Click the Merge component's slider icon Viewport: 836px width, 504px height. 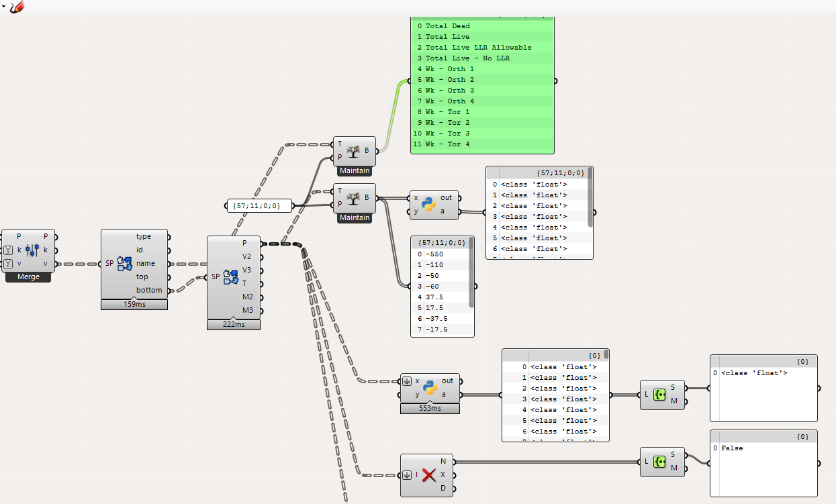coord(32,250)
